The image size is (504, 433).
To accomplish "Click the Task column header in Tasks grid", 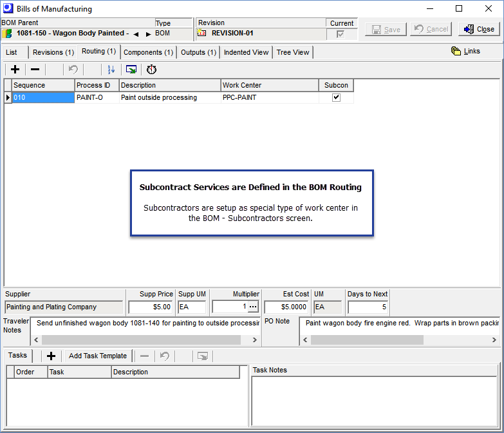I will [79, 372].
